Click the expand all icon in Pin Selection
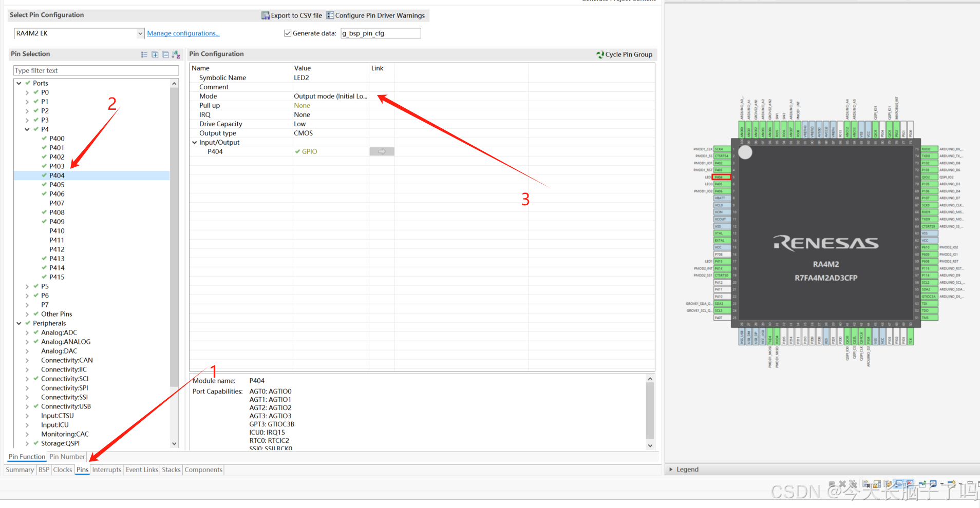Screen dimensions: 980x508 coord(155,54)
